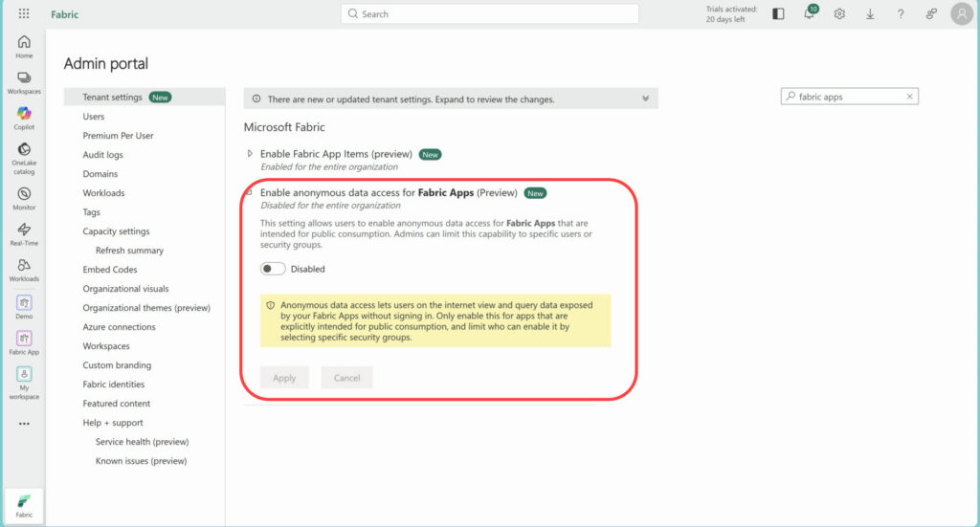This screenshot has width=980, height=527.
Task: Select Users in admin menu
Action: coord(93,116)
